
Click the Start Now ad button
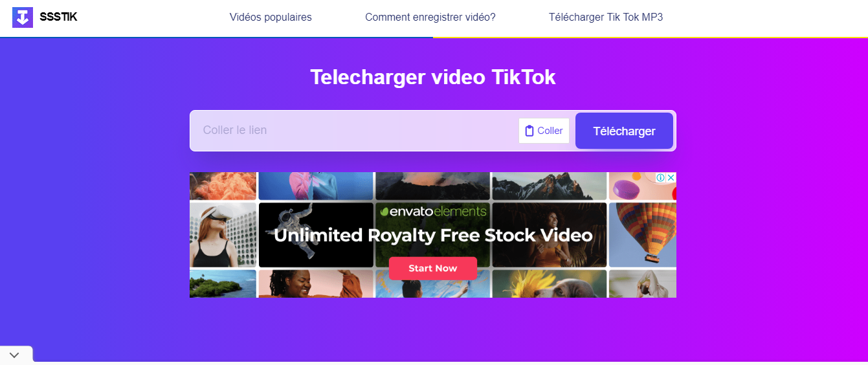point(433,269)
